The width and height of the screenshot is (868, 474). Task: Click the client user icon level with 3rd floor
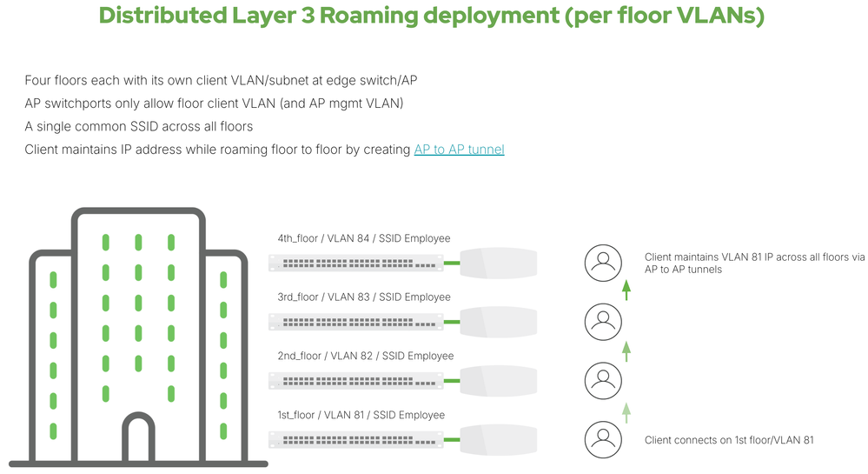click(x=602, y=321)
